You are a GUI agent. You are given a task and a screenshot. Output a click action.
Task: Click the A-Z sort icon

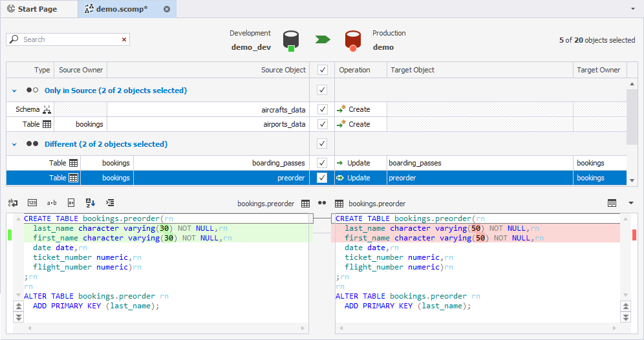tap(91, 203)
